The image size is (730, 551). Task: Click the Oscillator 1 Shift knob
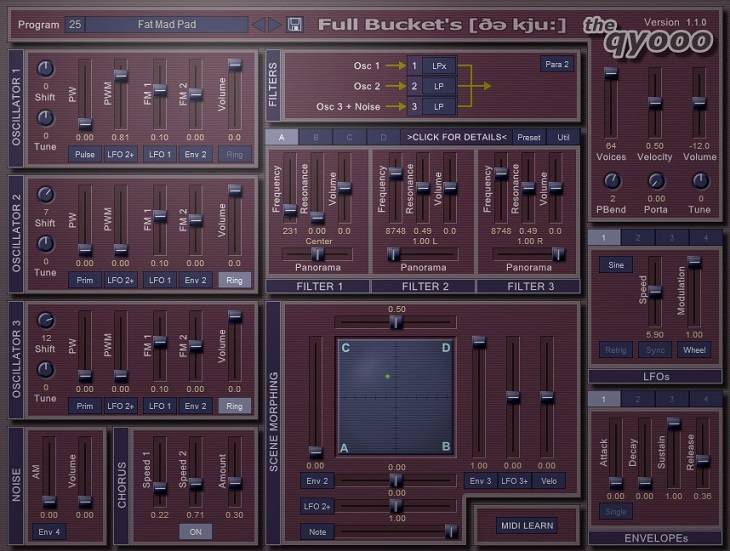46,69
